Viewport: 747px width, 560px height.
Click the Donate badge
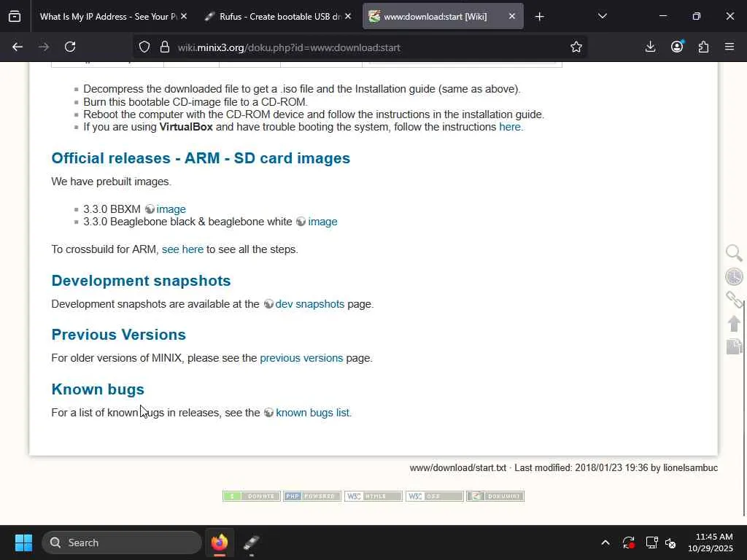[251, 496]
